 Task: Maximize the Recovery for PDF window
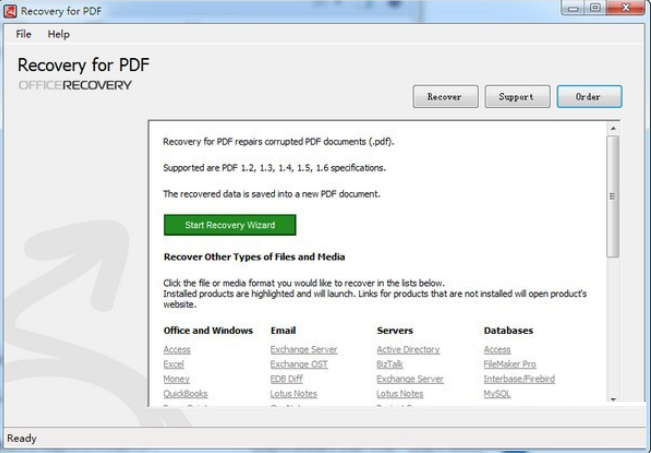pos(595,8)
